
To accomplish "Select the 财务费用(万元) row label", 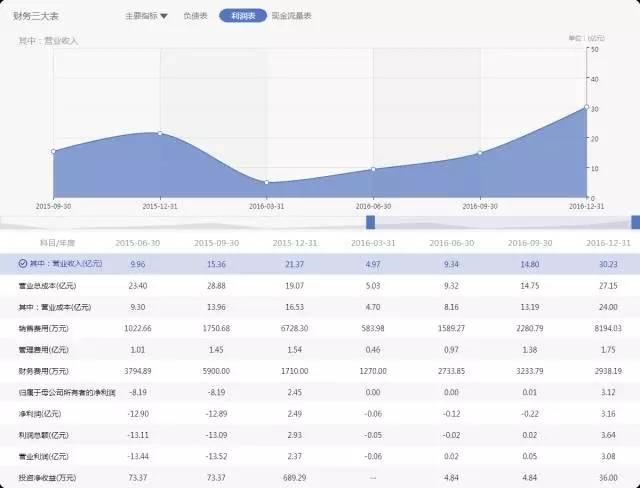I will (44, 371).
